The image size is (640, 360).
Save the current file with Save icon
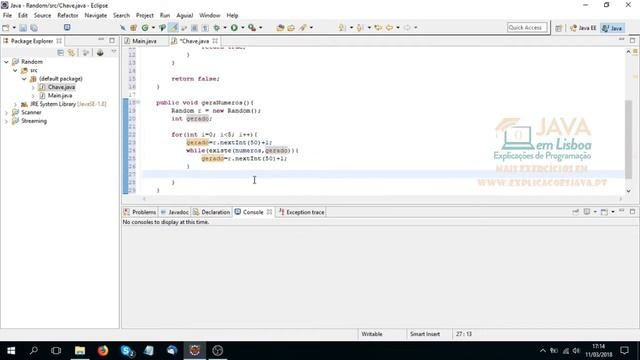point(23,28)
